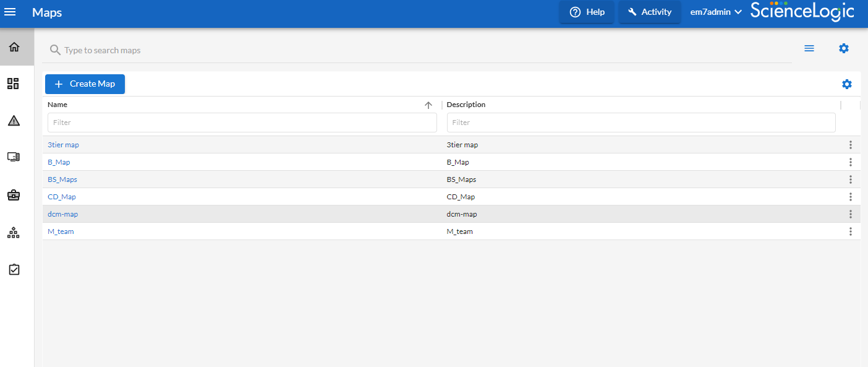Click the Help button

[x=587, y=12]
